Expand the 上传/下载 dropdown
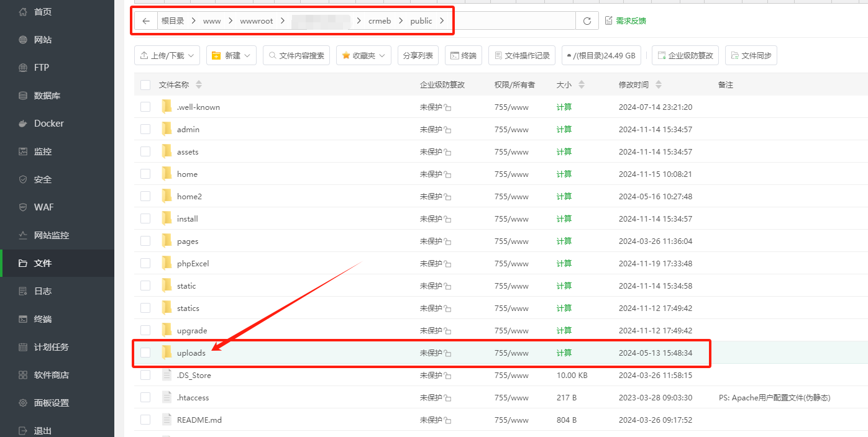This screenshot has width=868, height=437. point(167,55)
